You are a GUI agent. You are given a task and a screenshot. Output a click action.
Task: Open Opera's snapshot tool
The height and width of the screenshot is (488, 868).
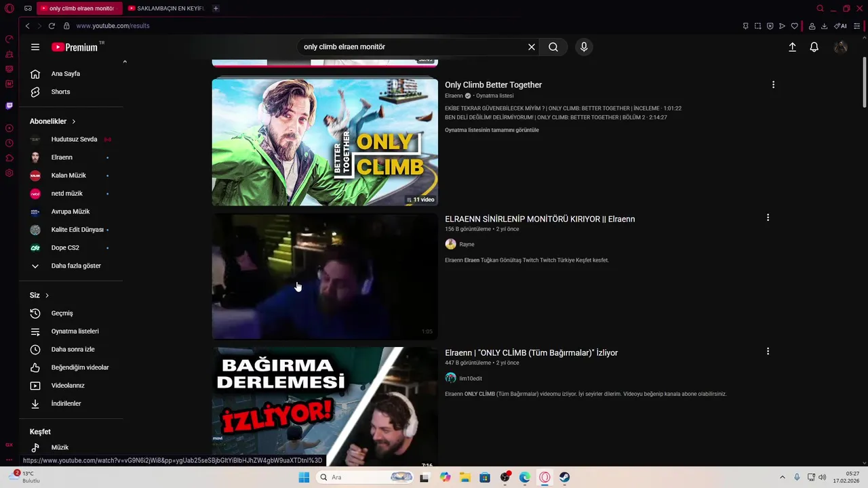pos(757,26)
